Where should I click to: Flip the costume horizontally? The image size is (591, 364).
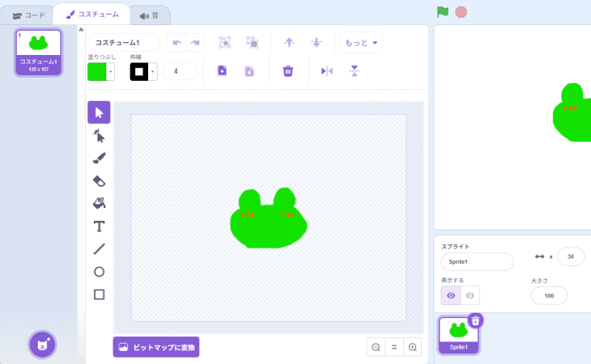(x=327, y=71)
